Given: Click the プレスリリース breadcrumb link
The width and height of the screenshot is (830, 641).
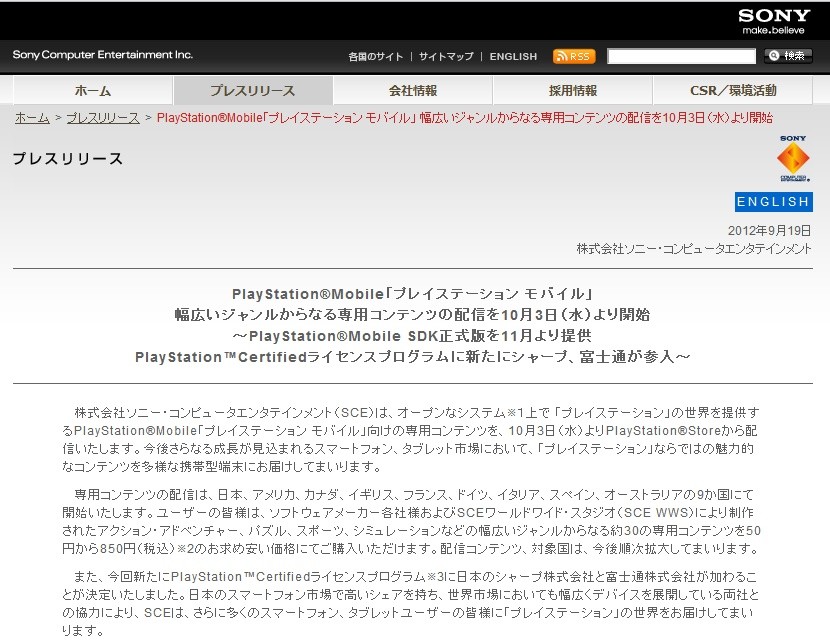Looking at the screenshot, I should click(x=103, y=118).
